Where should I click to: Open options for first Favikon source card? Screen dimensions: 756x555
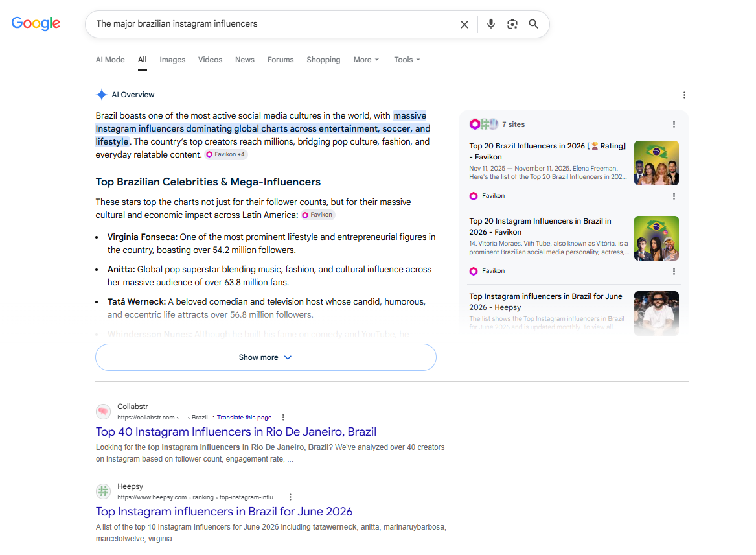point(674,196)
